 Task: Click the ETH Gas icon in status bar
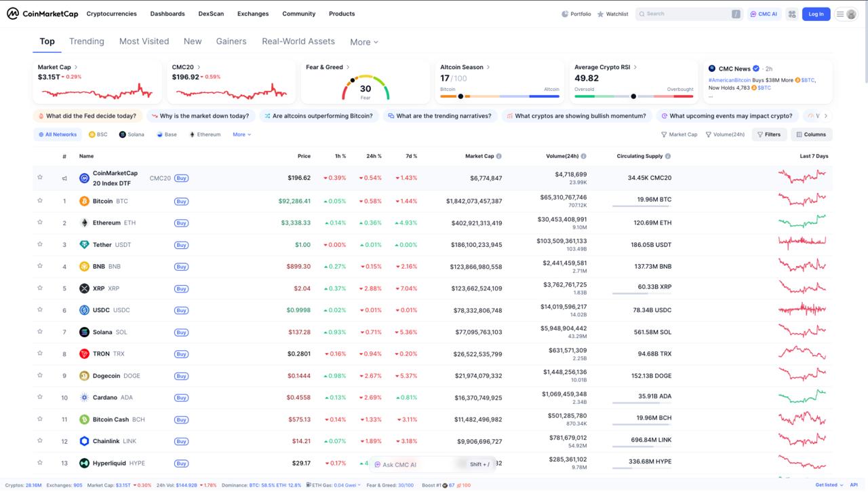point(311,485)
